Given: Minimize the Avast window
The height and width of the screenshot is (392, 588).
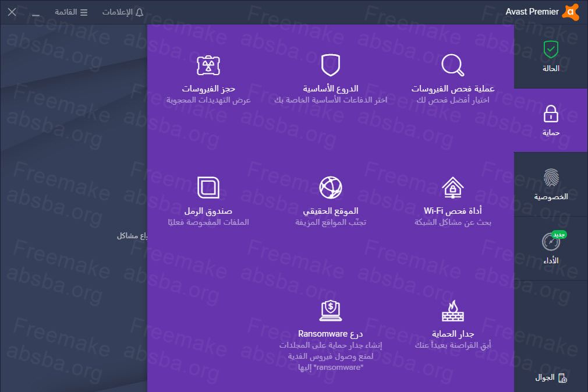Looking at the screenshot, I should tap(36, 15).
